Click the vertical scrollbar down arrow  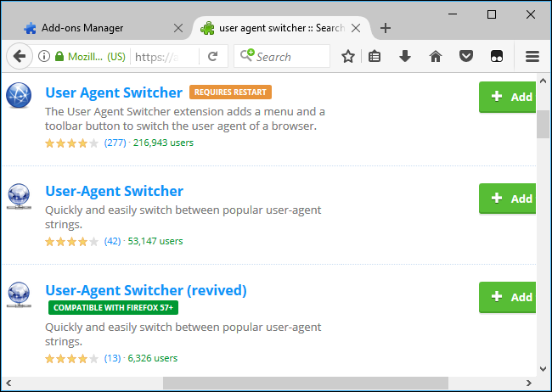[543, 369]
